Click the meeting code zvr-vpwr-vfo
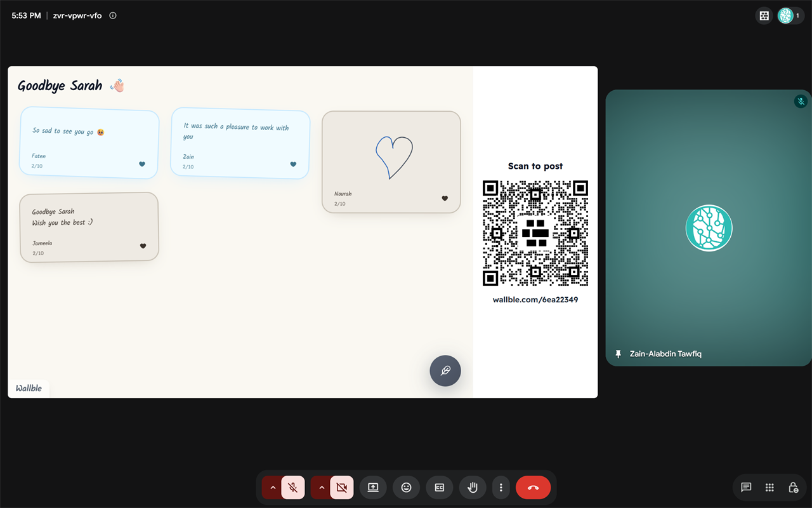 pyautogui.click(x=77, y=16)
